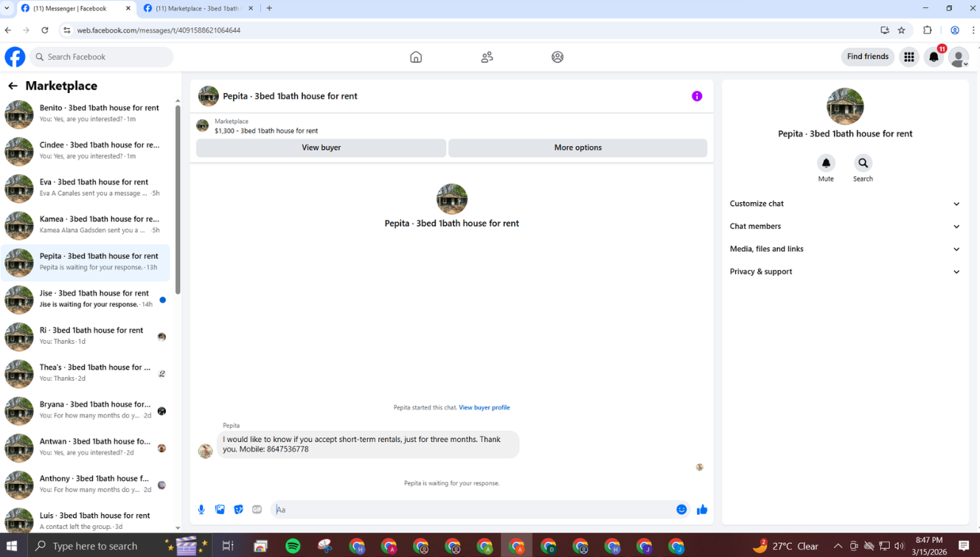Open the taskbar clock showing 8:47 PM
980x557 pixels.
[x=929, y=546]
